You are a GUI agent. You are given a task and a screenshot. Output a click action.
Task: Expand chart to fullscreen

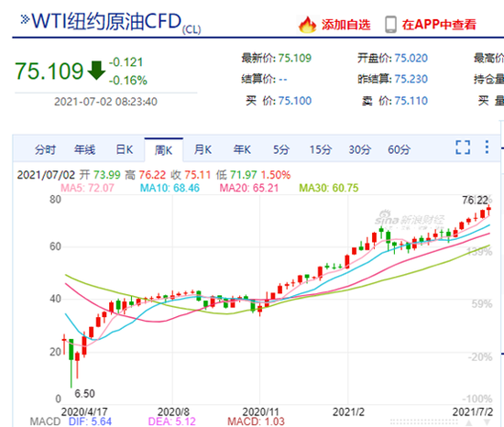pyautogui.click(x=463, y=148)
